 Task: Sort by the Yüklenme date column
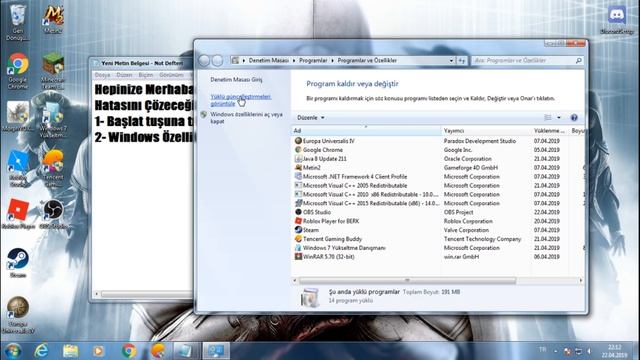pos(549,131)
